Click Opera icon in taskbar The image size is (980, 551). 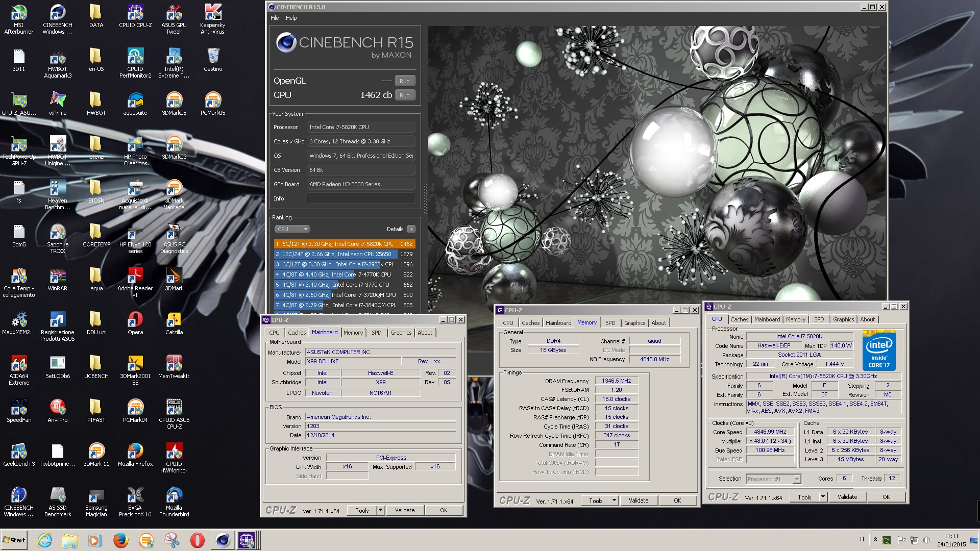click(197, 540)
